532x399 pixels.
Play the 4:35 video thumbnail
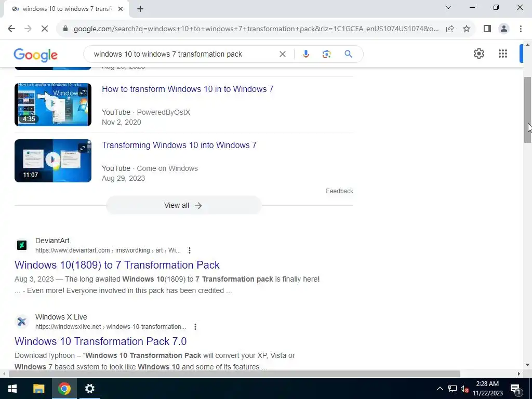[x=53, y=104]
